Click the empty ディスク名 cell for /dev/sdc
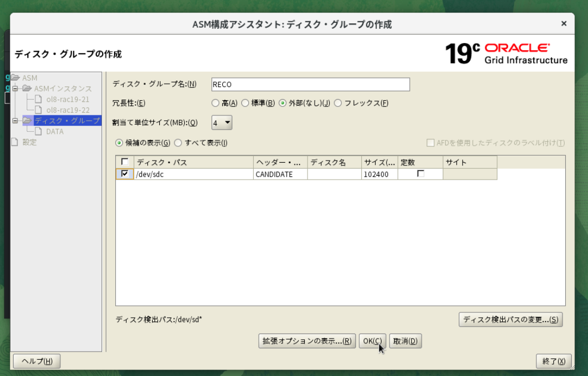Viewport: 588px width, 376px height. click(334, 174)
